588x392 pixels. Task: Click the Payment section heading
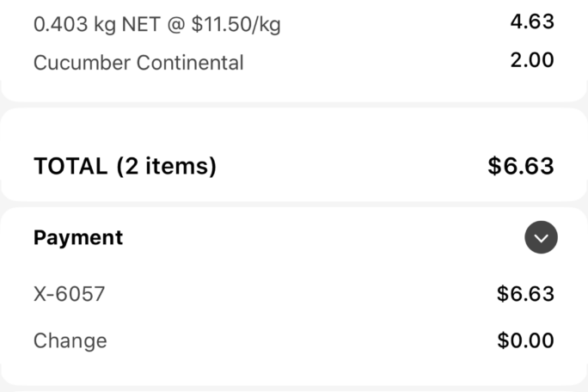pos(78,238)
